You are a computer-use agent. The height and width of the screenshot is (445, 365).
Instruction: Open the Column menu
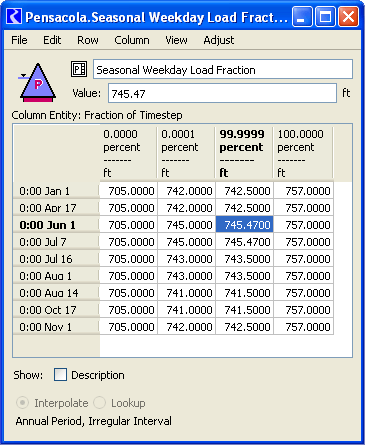coord(132,40)
